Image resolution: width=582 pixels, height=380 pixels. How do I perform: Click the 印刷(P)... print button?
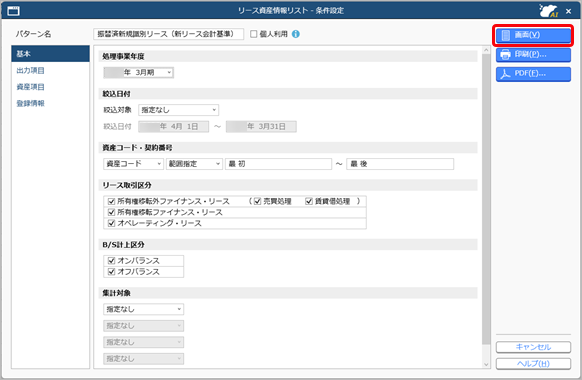[533, 55]
